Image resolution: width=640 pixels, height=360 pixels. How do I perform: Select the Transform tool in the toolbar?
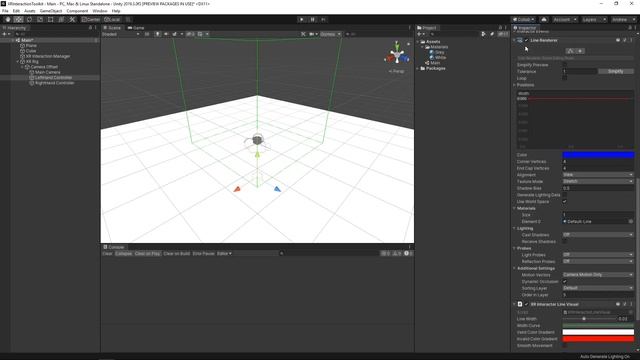[61, 20]
